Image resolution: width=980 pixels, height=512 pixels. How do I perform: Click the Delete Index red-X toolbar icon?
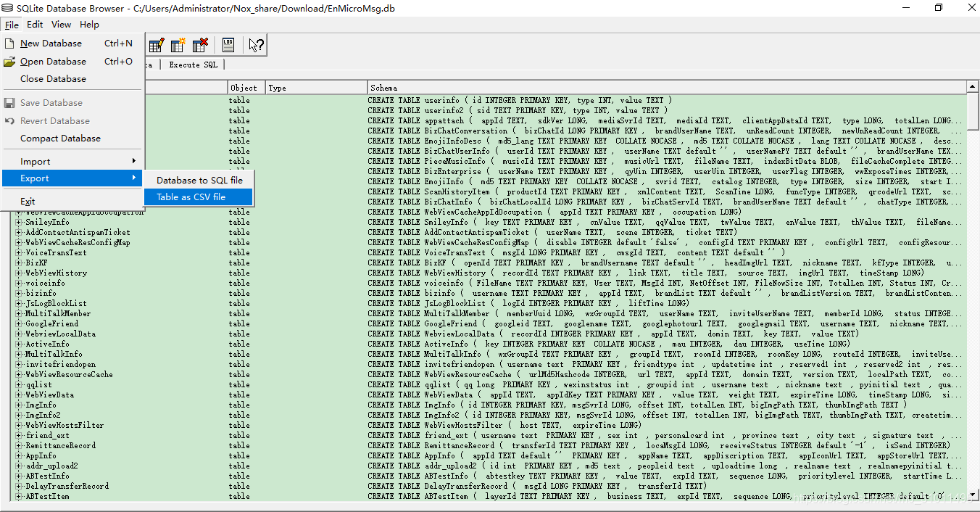tap(200, 45)
